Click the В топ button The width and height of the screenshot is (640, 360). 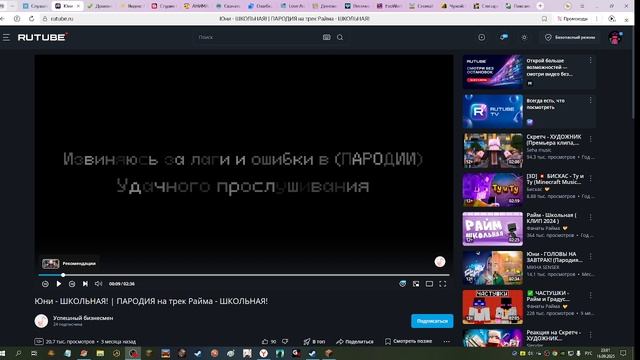(314, 341)
